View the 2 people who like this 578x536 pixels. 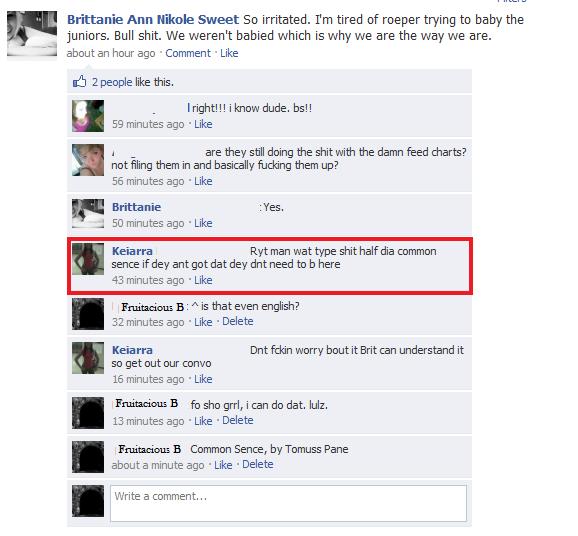tap(112, 82)
